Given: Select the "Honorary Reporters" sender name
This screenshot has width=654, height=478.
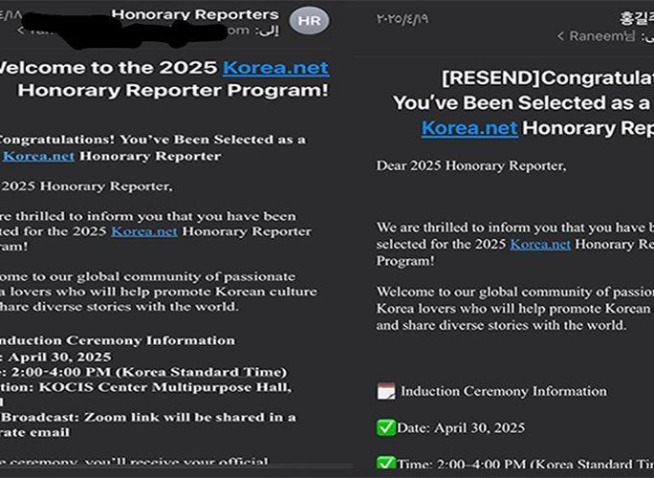Looking at the screenshot, I should tap(195, 14).
